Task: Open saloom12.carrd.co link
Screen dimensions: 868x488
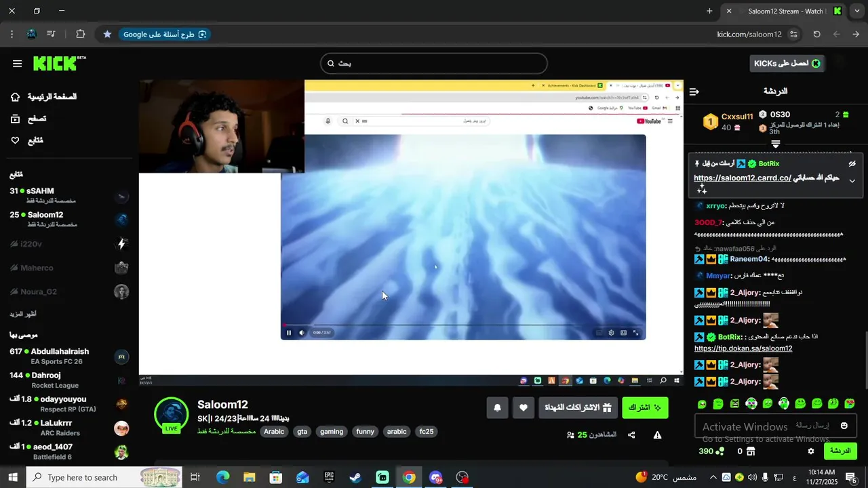Action: click(x=743, y=178)
